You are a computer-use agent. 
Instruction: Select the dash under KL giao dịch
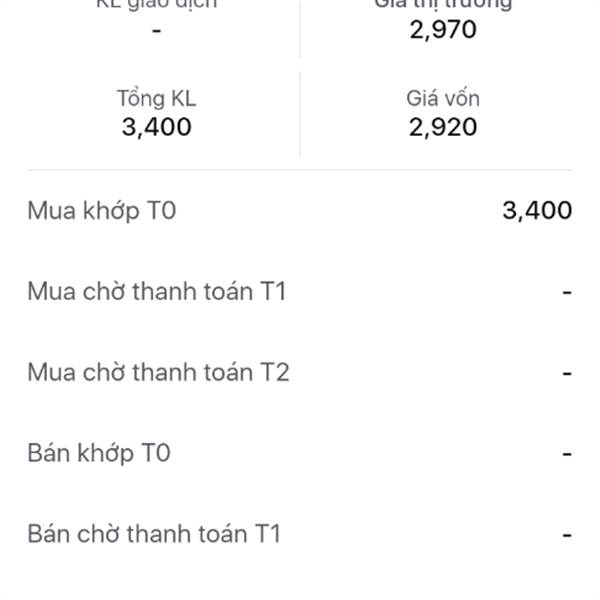pos(157,30)
